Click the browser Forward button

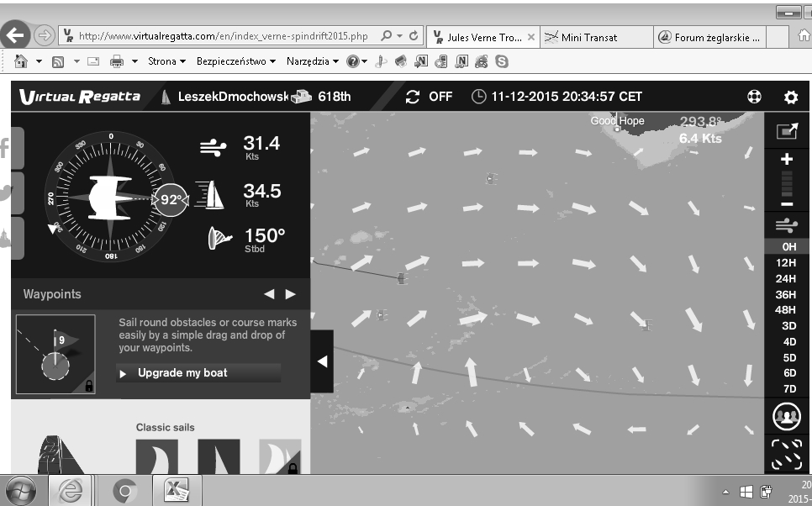point(45,35)
